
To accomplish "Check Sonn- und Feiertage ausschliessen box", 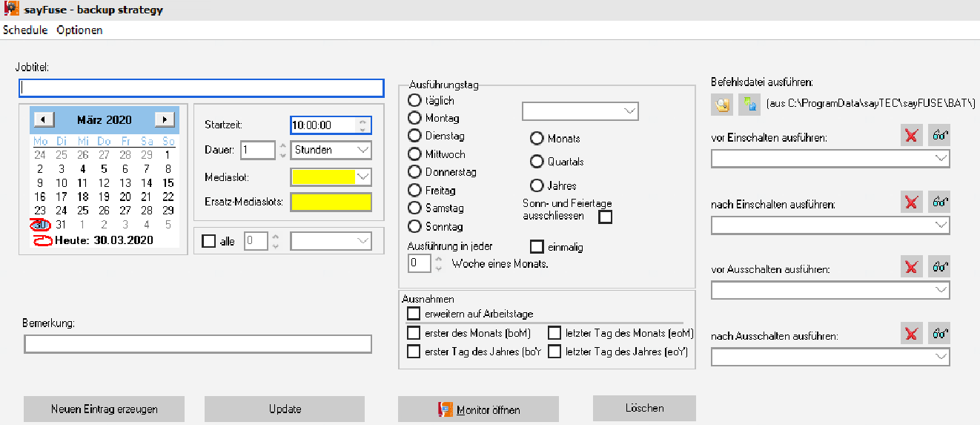I will [606, 217].
